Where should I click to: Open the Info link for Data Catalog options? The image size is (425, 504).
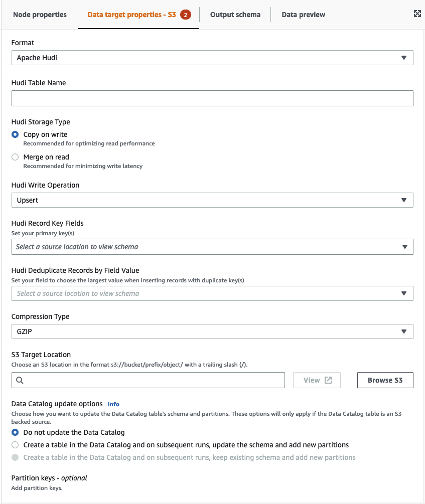pyautogui.click(x=113, y=404)
